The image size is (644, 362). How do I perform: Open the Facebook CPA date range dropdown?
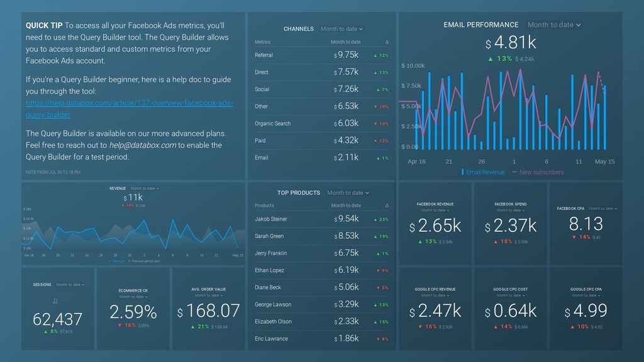(x=603, y=209)
